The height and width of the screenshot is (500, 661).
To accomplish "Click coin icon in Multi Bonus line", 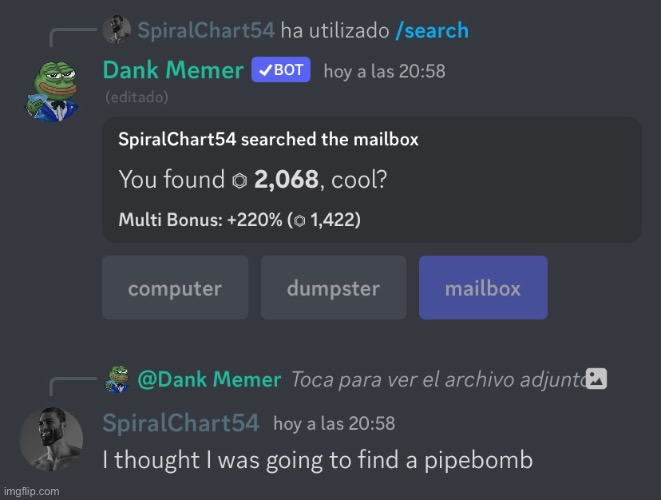I will (x=299, y=220).
